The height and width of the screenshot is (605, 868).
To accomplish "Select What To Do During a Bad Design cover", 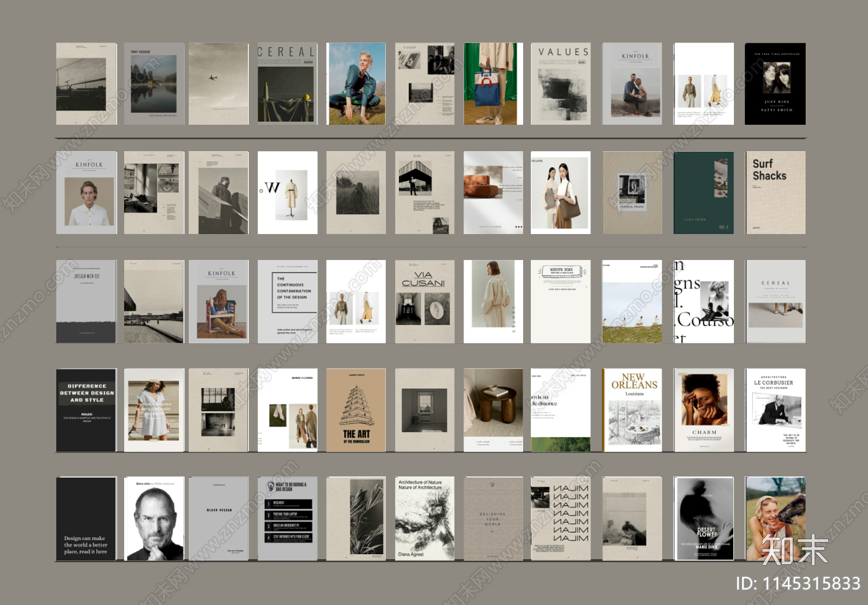I will tap(287, 519).
